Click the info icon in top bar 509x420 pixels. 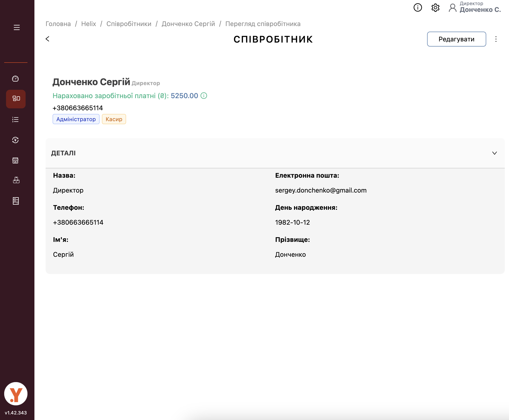pos(418,8)
